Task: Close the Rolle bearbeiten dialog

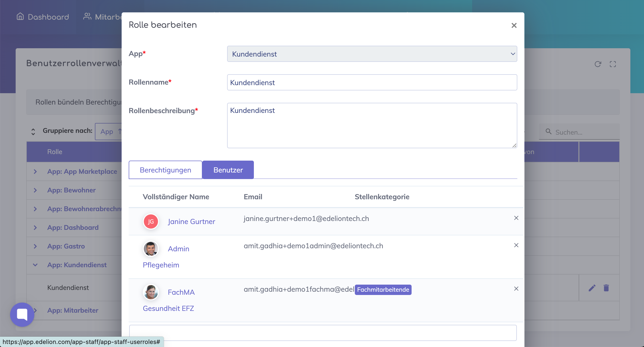Action: tap(514, 26)
